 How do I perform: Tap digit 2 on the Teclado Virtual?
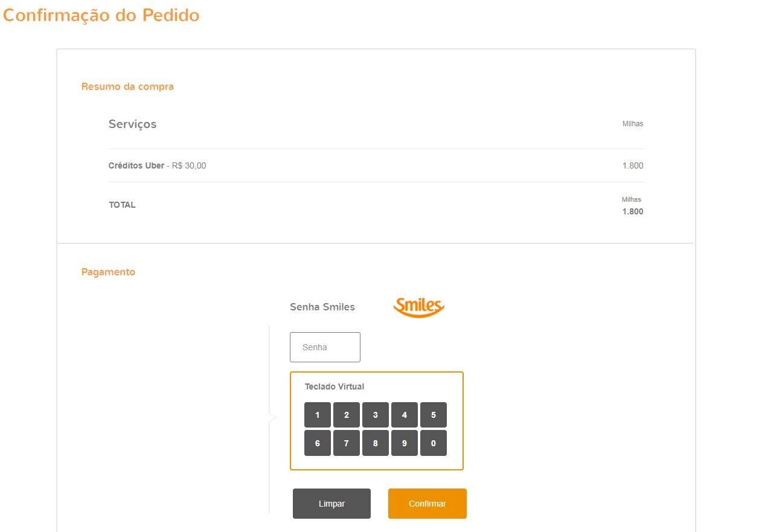[x=347, y=415]
